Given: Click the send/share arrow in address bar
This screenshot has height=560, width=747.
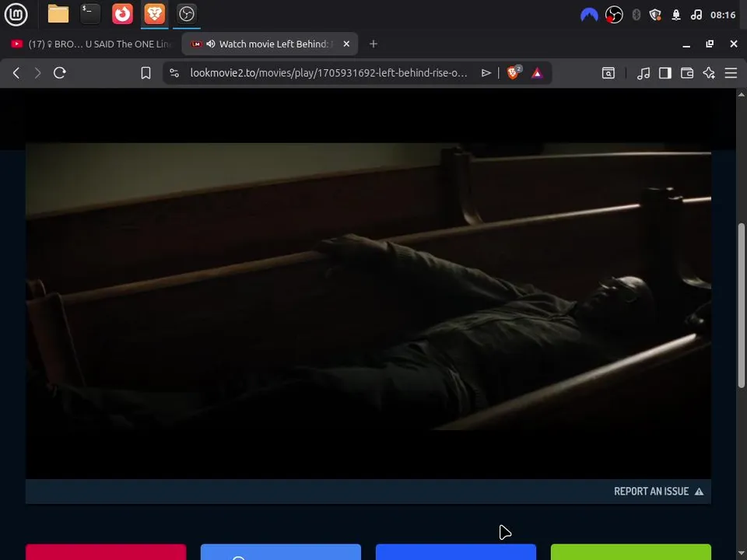Looking at the screenshot, I should pos(486,73).
